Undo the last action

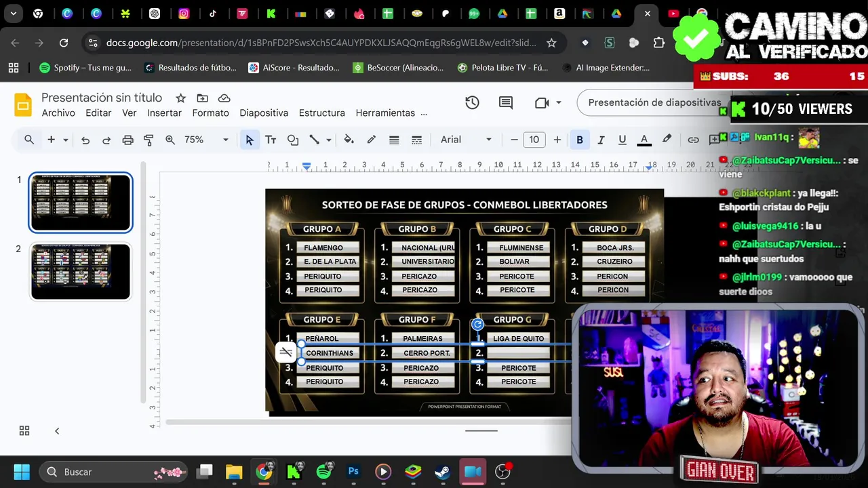point(85,140)
